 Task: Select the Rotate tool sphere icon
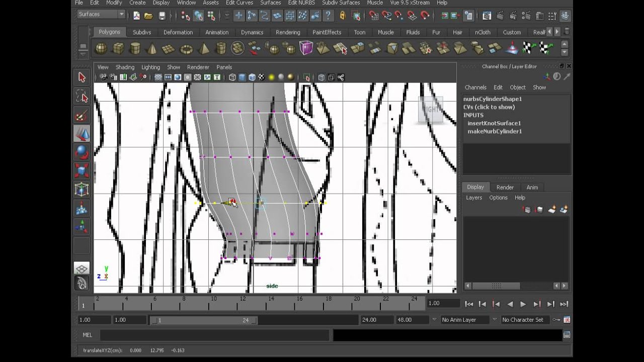(x=82, y=152)
